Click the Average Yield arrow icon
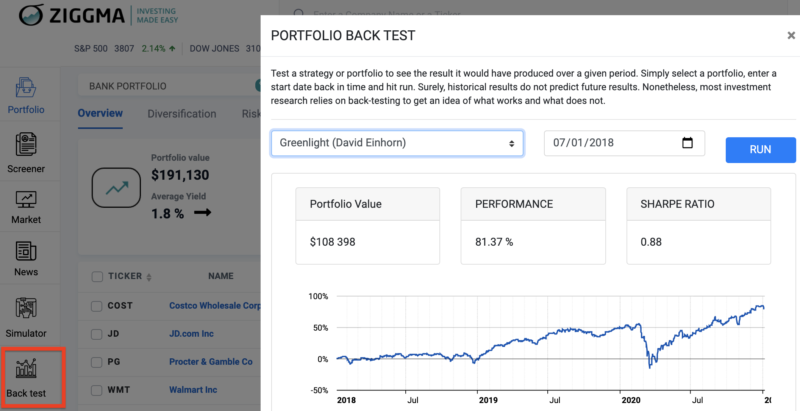The width and height of the screenshot is (800, 411). (203, 213)
